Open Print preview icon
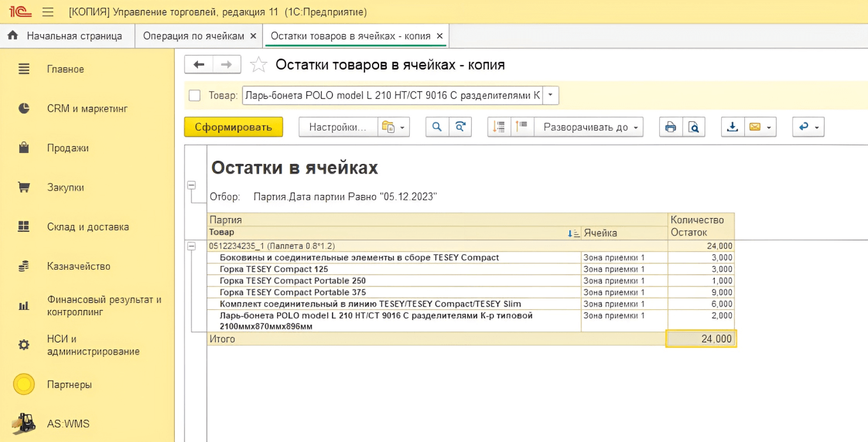This screenshot has height=442, width=868. pyautogui.click(x=693, y=127)
